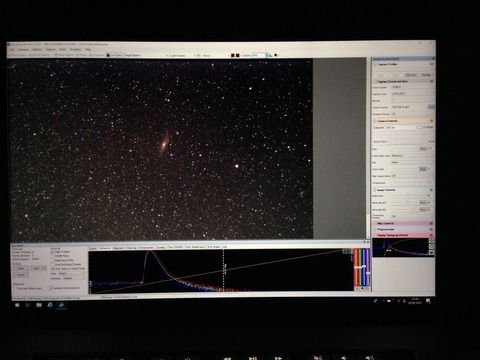Image resolution: width=480 pixels, height=360 pixels.
Task: Open the Save button dropdown arrow
Action: tap(44, 268)
